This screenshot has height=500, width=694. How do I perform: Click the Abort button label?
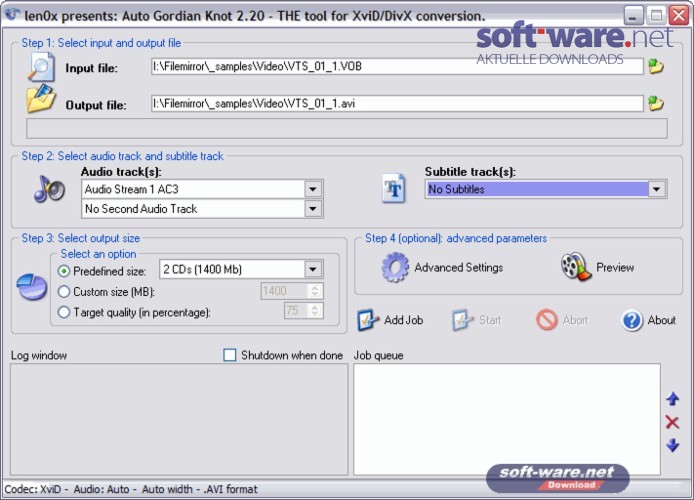[575, 320]
